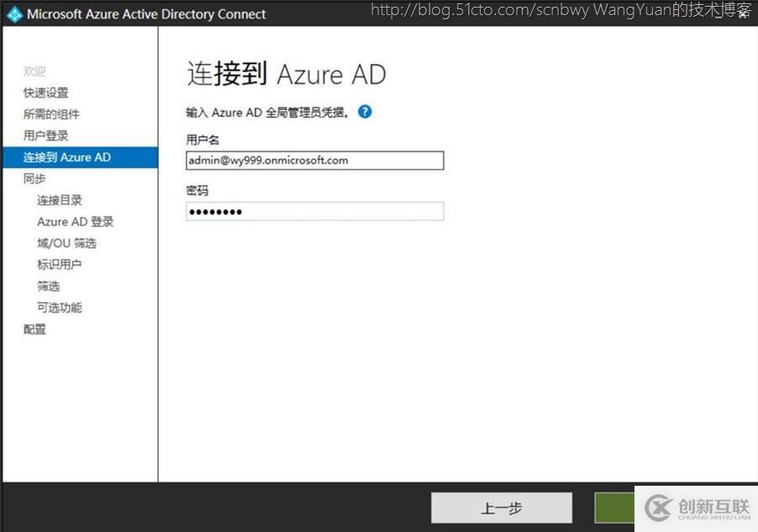This screenshot has height=532, width=758.
Task: Click the Azure AD Connect logo icon
Action: point(14,14)
